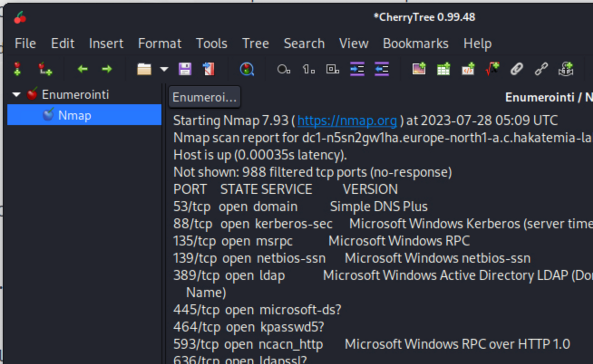Click the Export to PDF icon
The width and height of the screenshot is (593, 364).
[x=209, y=69]
